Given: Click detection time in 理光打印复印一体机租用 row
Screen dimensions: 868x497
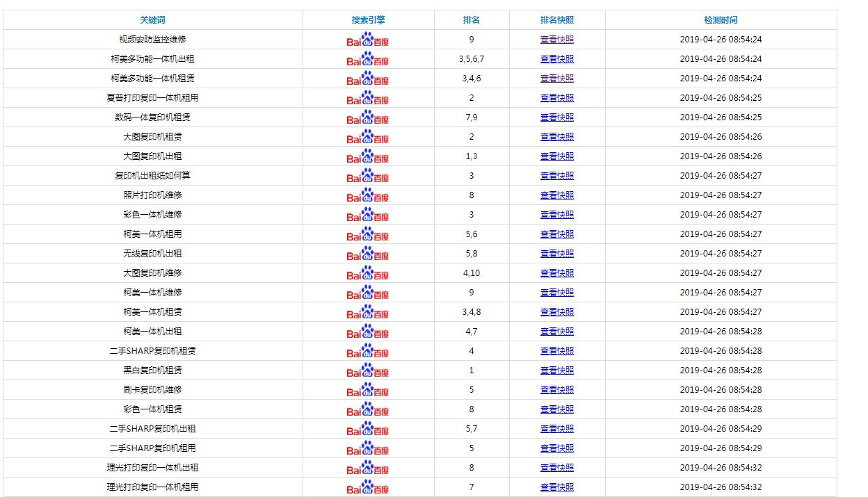Looking at the screenshot, I should pos(721,487).
